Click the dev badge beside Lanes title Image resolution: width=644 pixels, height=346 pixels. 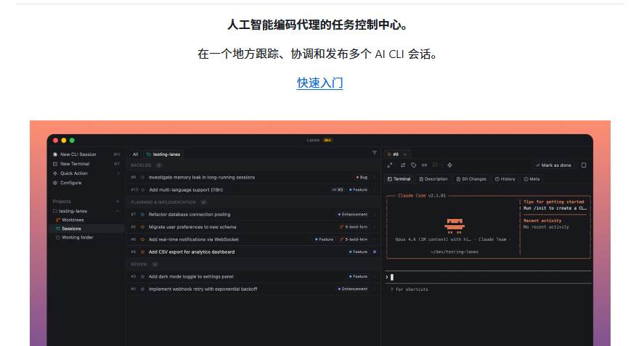[x=327, y=140]
